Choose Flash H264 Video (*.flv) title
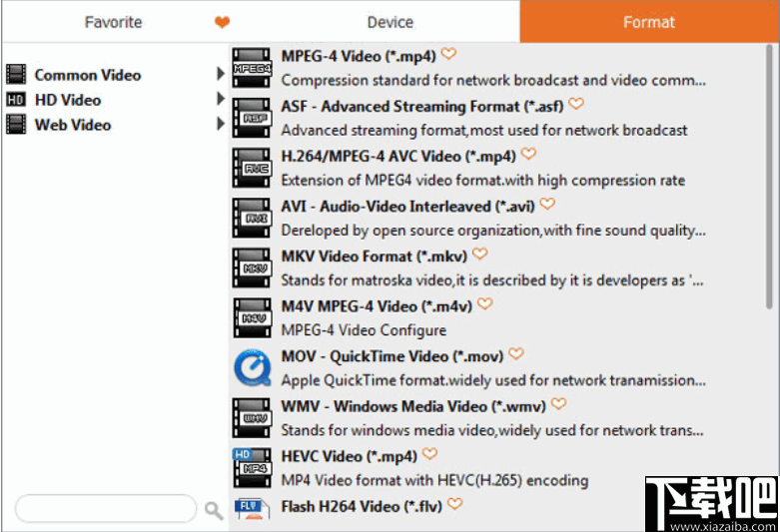Image resolution: width=780 pixels, height=532 pixels. [x=362, y=507]
